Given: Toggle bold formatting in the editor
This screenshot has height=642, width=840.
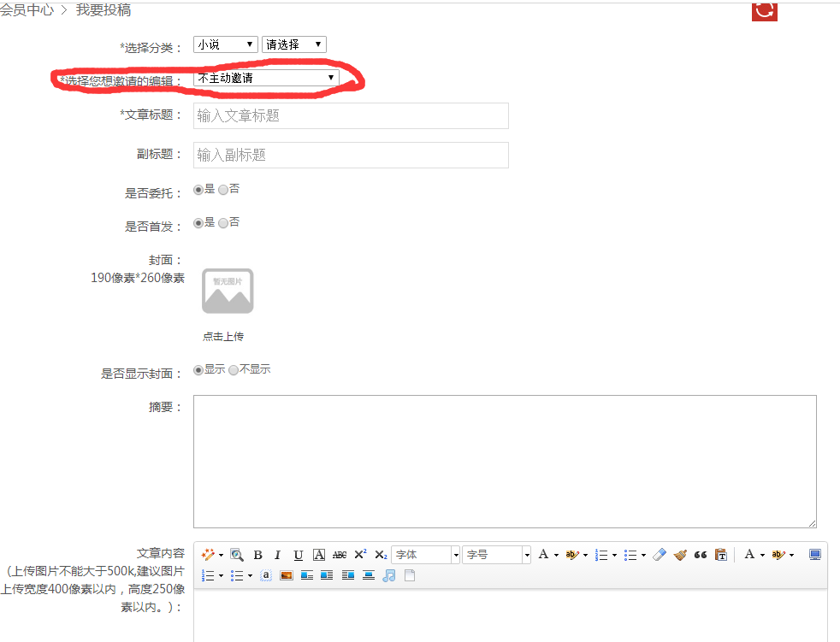Looking at the screenshot, I should pyautogui.click(x=257, y=554).
